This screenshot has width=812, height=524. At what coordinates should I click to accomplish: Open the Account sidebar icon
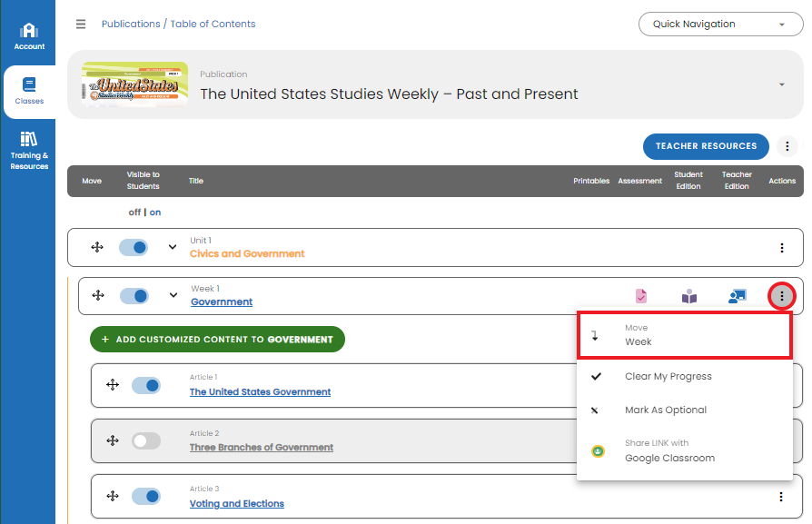[x=29, y=36]
